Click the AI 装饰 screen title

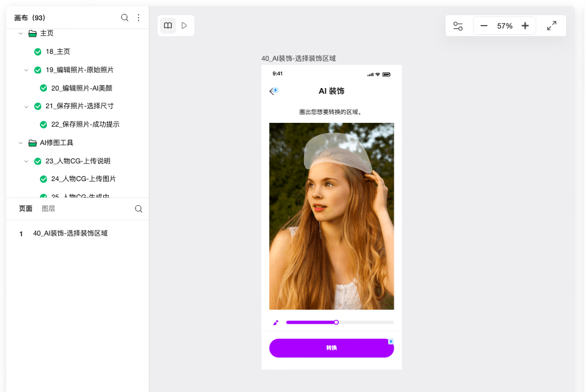tap(331, 91)
